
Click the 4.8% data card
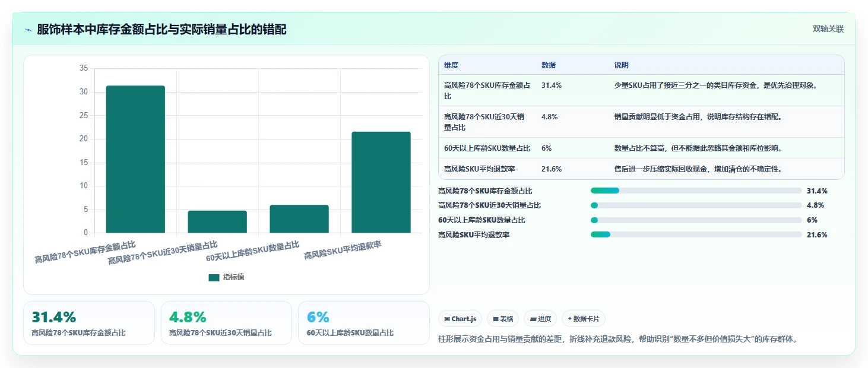click(x=226, y=323)
